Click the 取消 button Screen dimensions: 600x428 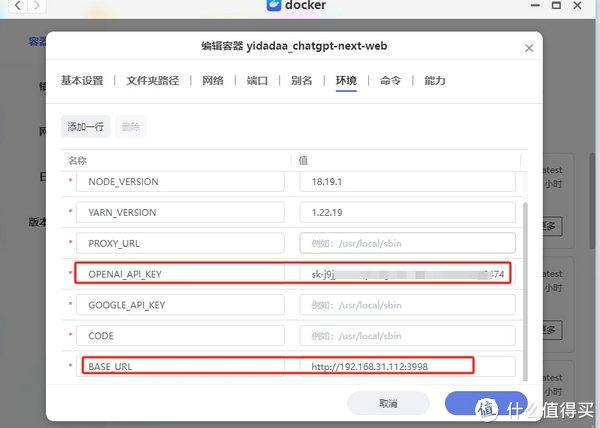(x=388, y=403)
